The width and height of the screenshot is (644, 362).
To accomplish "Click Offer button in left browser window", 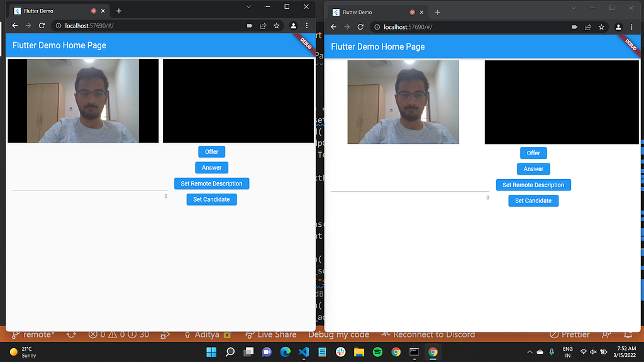I will pos(211,152).
